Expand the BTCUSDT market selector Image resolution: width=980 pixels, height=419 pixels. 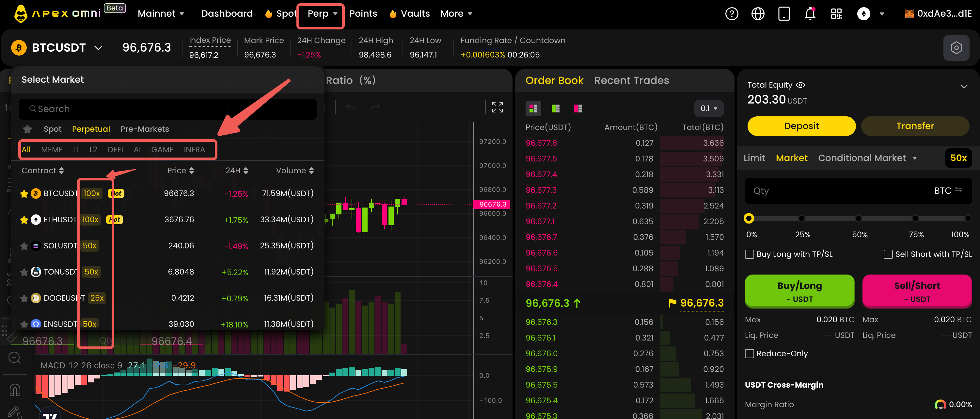(x=98, y=48)
